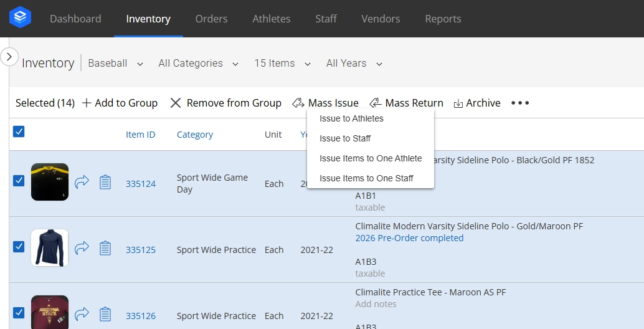The height and width of the screenshot is (329, 644).
Task: Sort by the Item ID column header
Action: [x=141, y=135]
